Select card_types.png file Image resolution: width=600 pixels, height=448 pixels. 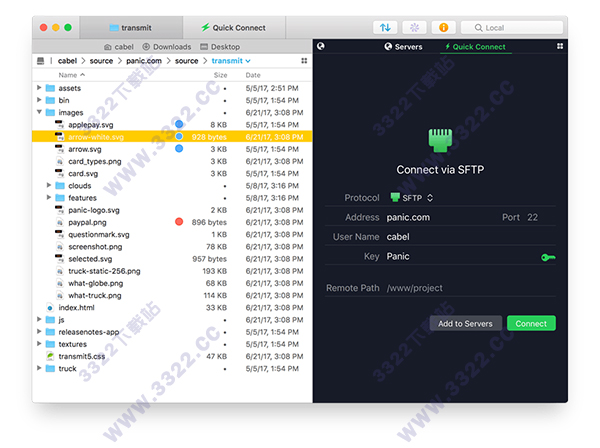(x=95, y=161)
